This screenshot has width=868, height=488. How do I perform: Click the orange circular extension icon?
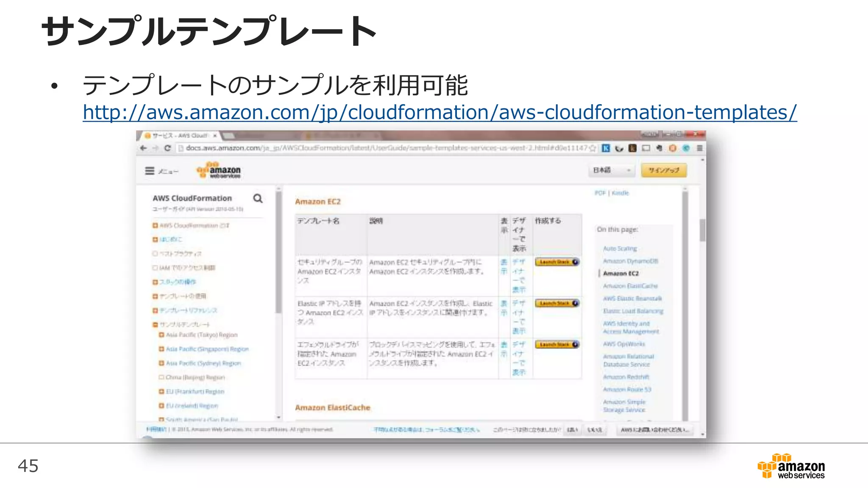tap(673, 148)
